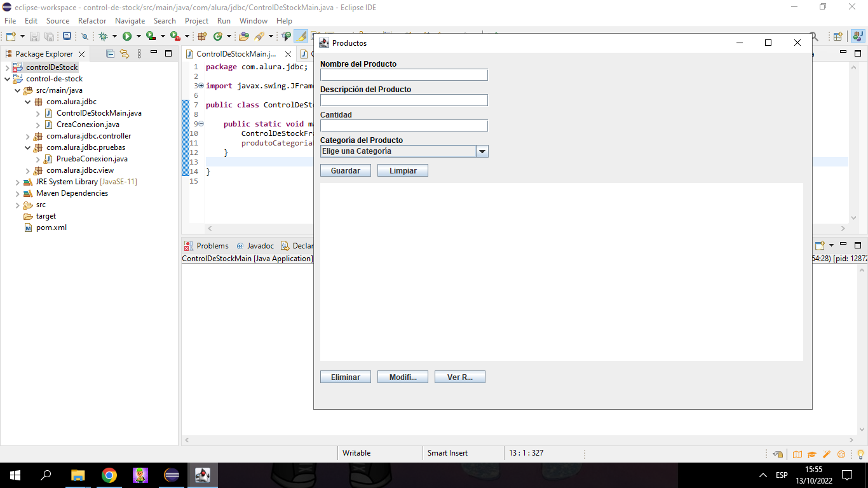The height and width of the screenshot is (488, 868).
Task: Toggle Skip All Breakpoints icon
Action: (x=85, y=37)
